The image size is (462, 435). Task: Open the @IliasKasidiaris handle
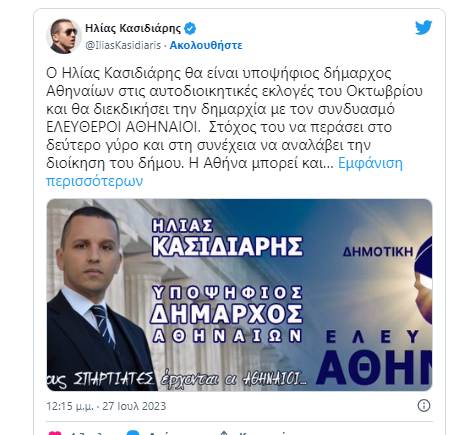click(123, 45)
